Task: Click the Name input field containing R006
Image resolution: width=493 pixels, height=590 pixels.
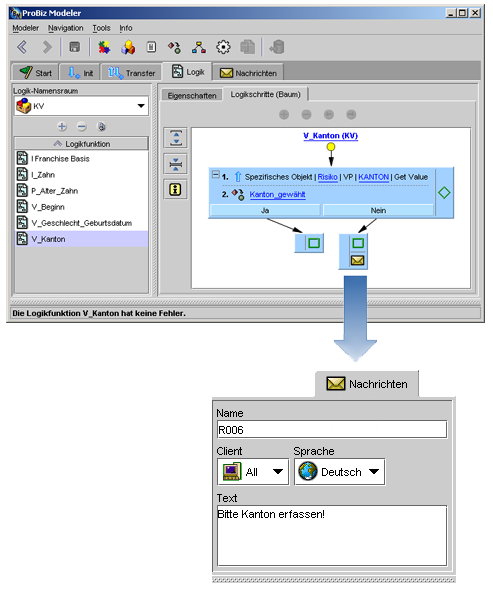Action: 332,430
